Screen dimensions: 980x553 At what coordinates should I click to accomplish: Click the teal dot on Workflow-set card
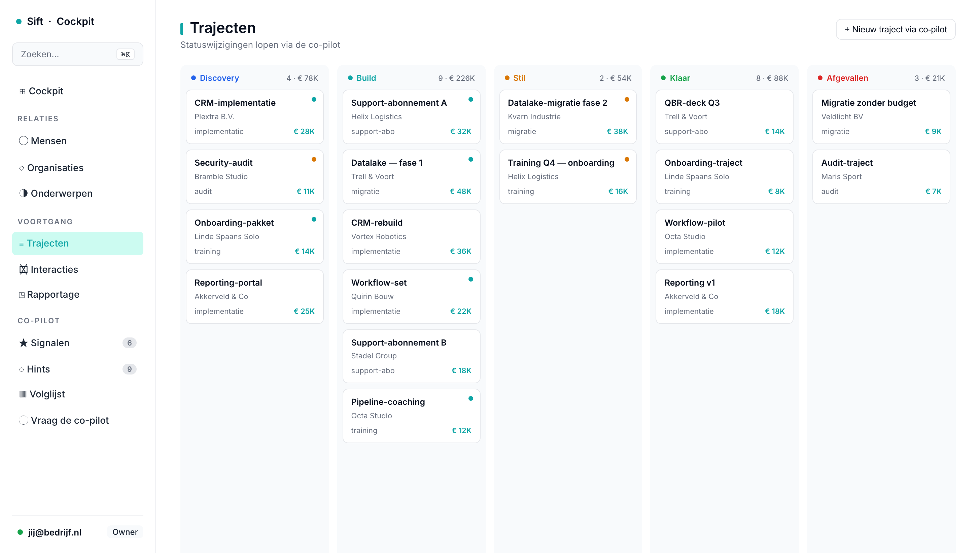[470, 279]
